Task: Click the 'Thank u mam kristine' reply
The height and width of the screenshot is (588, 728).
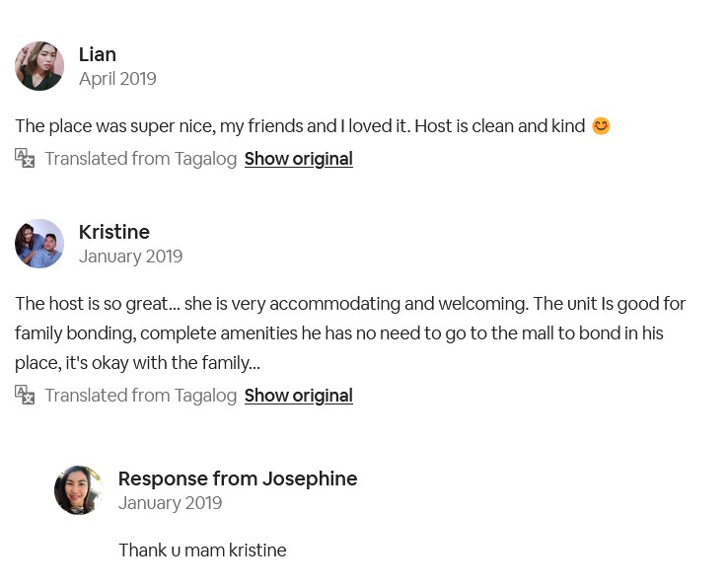Action: point(202,551)
